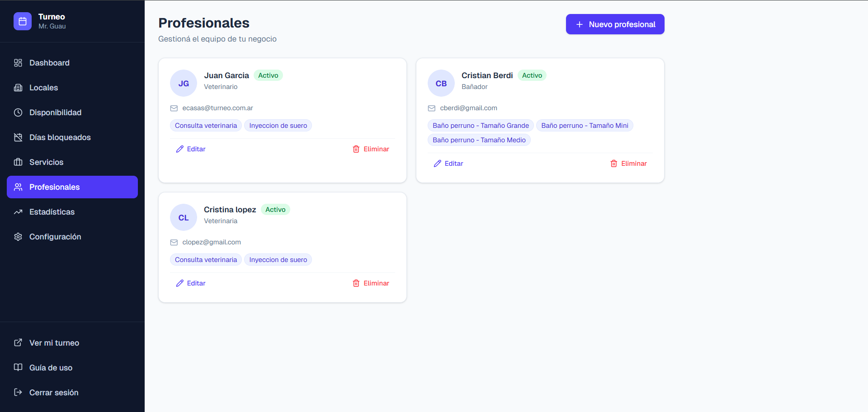
Task: Click the envelope icon next to clopez@gmail.com
Action: click(x=174, y=243)
